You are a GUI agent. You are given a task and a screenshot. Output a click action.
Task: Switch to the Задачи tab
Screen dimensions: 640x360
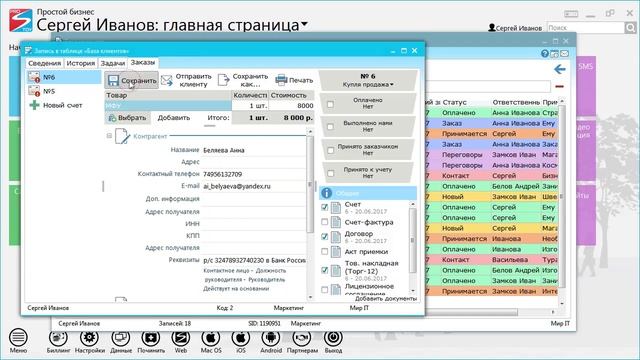coord(113,63)
